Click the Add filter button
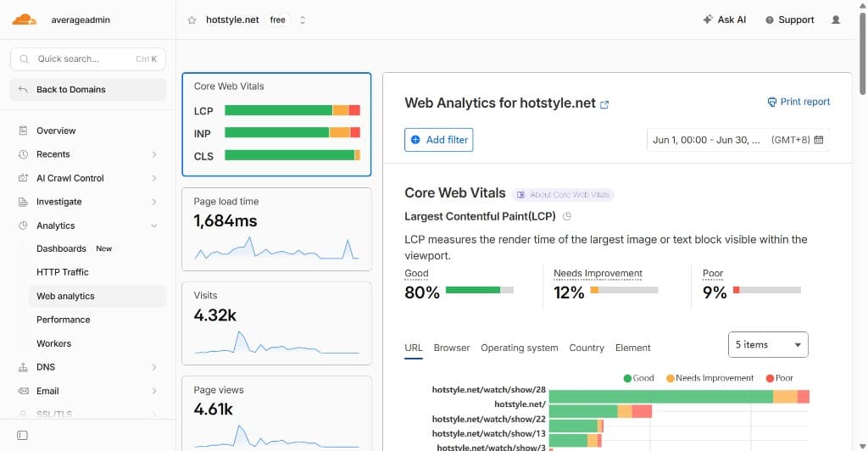This screenshot has height=451, width=868. click(x=438, y=140)
